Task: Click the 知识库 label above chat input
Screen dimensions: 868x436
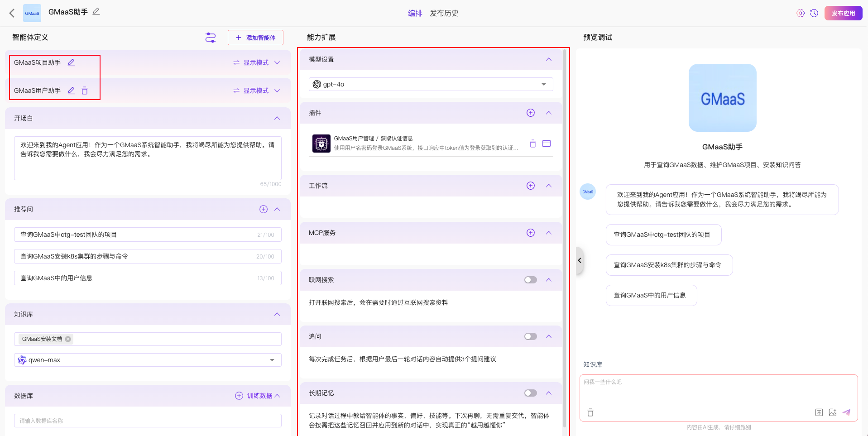Action: (x=593, y=364)
